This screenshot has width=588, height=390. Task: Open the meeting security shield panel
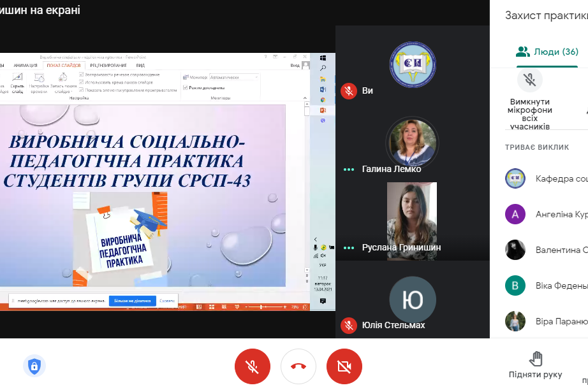coord(34,365)
